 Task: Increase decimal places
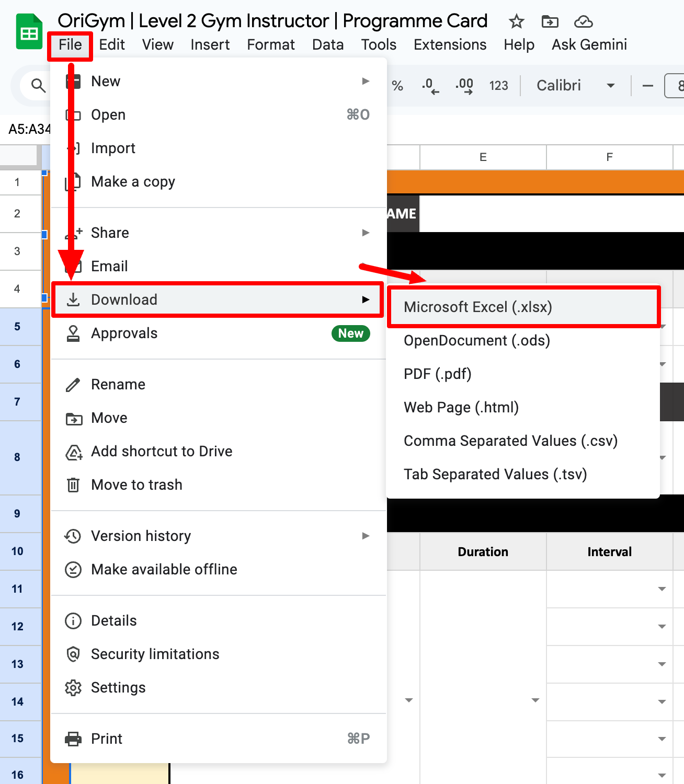point(464,86)
